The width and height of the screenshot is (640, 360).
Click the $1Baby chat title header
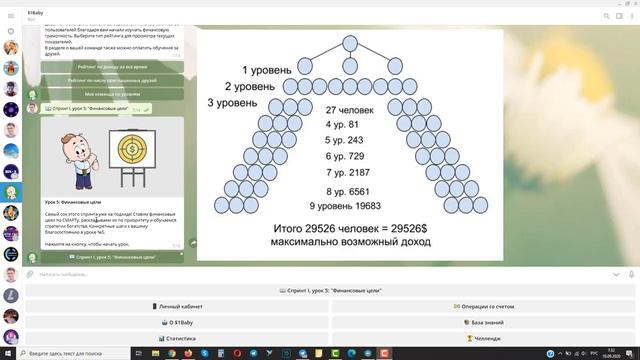36,13
